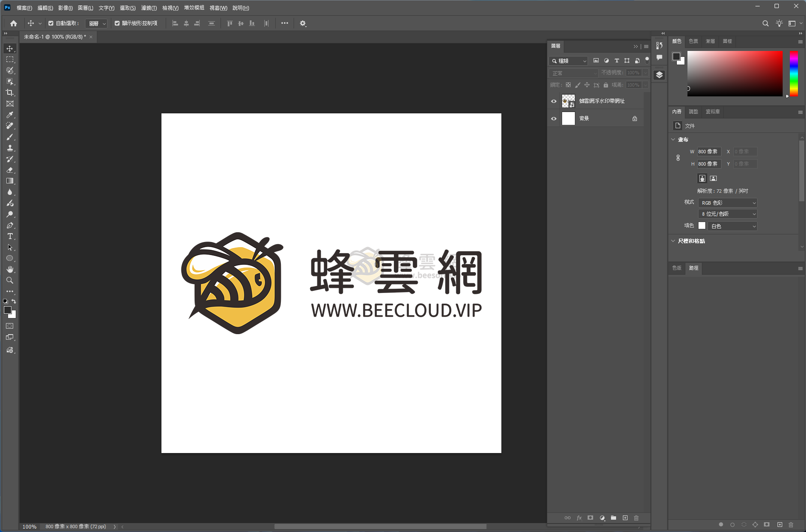Open the 圖層 auto-select dropdown

pos(96,23)
